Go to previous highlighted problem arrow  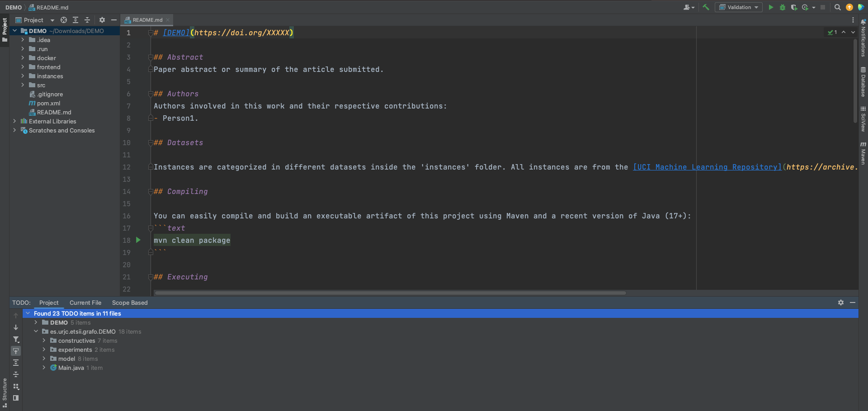844,32
